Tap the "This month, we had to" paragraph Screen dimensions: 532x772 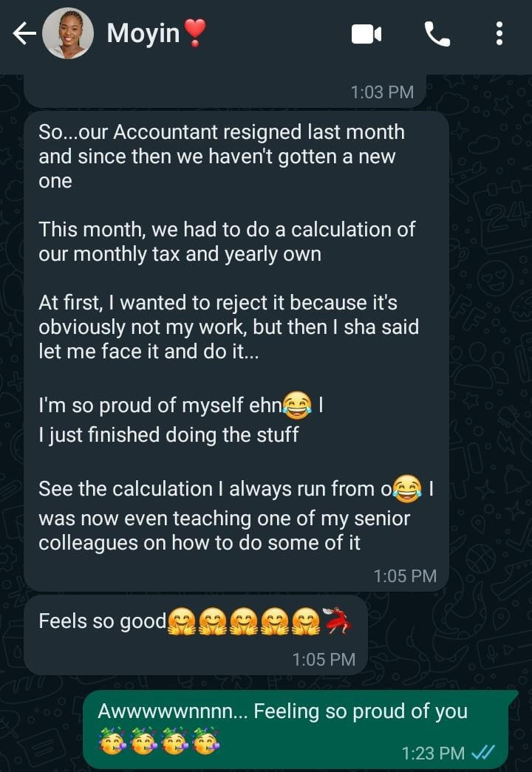click(227, 242)
